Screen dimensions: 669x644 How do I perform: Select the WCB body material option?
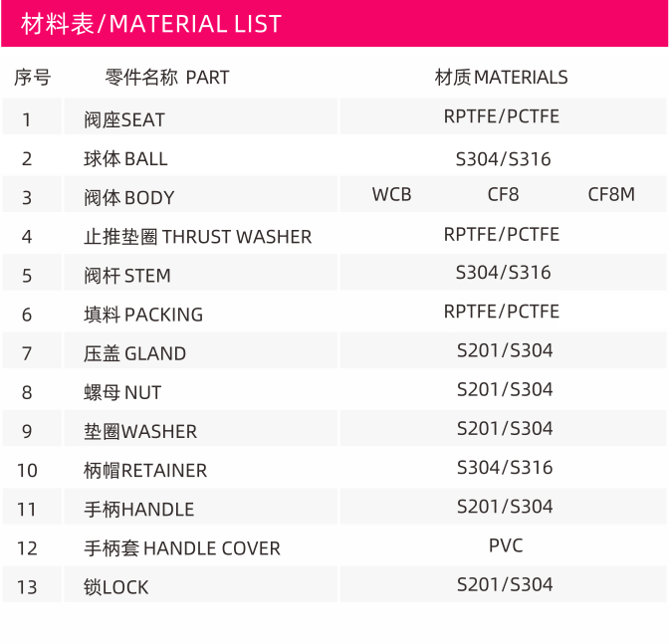point(391,194)
